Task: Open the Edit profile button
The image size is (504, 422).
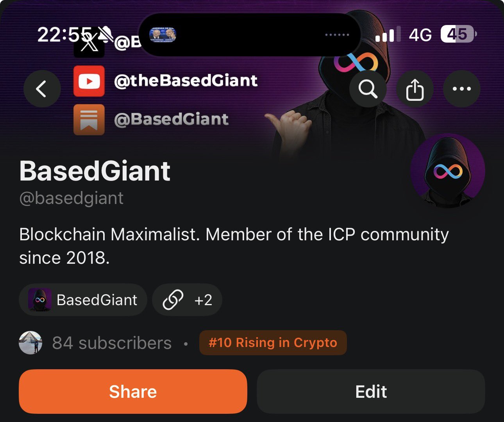Action: point(371,392)
